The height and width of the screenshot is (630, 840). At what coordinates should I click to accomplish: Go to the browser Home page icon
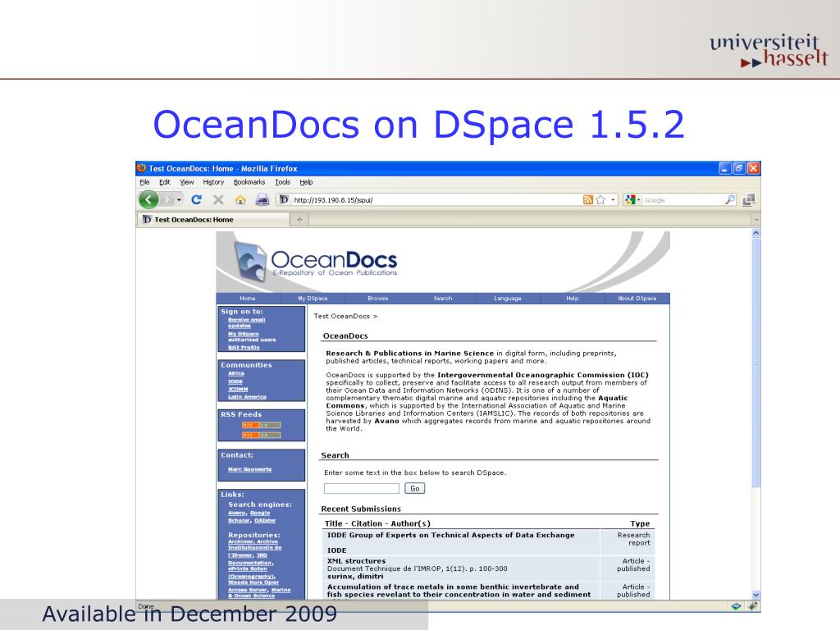pyautogui.click(x=240, y=200)
